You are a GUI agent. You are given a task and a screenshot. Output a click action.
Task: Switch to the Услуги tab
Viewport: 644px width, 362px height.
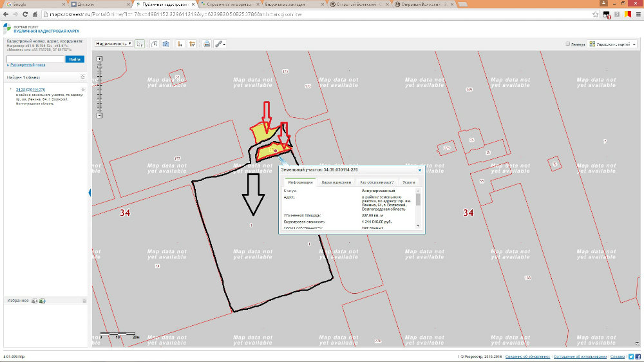tap(408, 182)
